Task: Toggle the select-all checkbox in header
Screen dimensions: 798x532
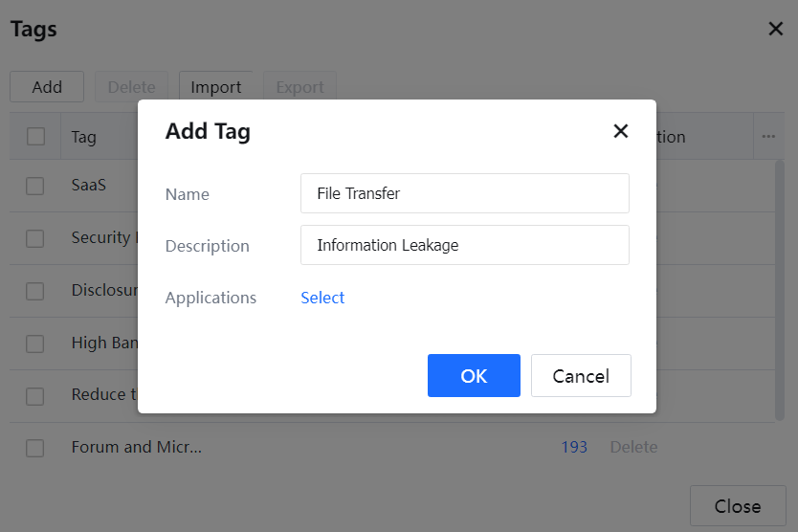Action: [36, 137]
